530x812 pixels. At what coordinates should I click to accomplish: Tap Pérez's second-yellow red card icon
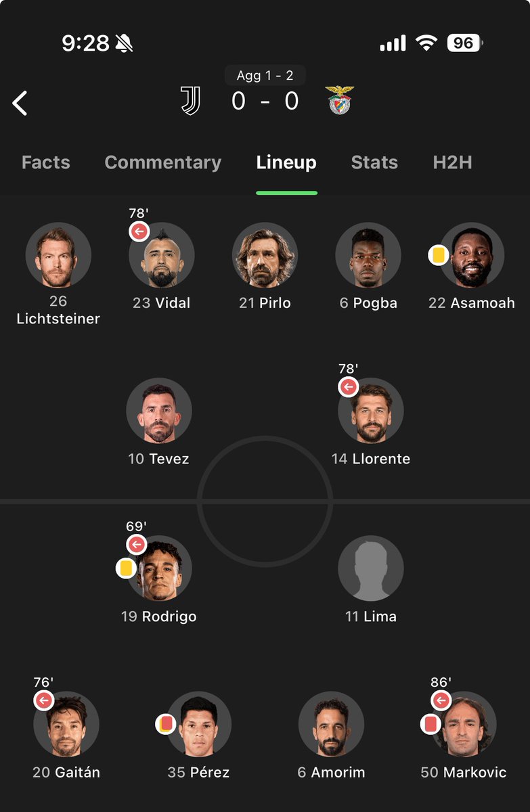click(x=165, y=724)
